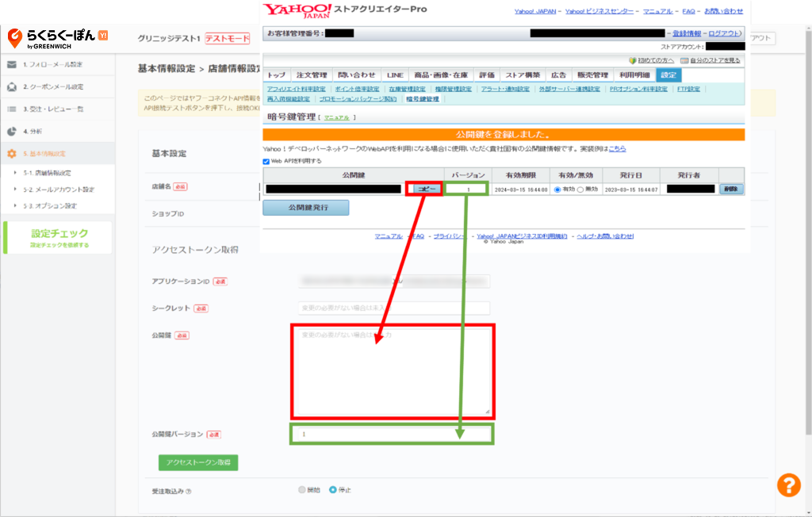Click the gear icon beside 基本情報設定
This screenshot has width=812, height=517.
[x=11, y=153]
